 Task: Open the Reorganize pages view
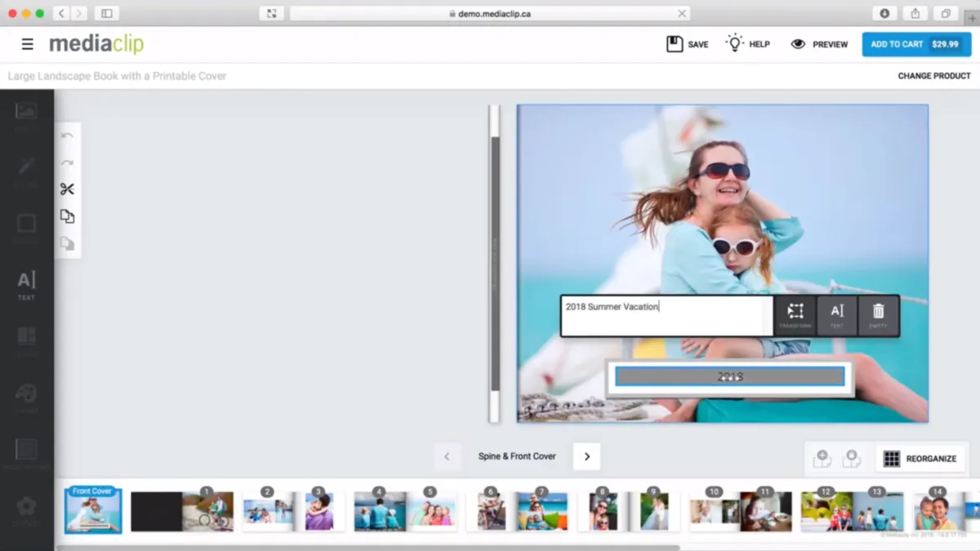coord(920,458)
